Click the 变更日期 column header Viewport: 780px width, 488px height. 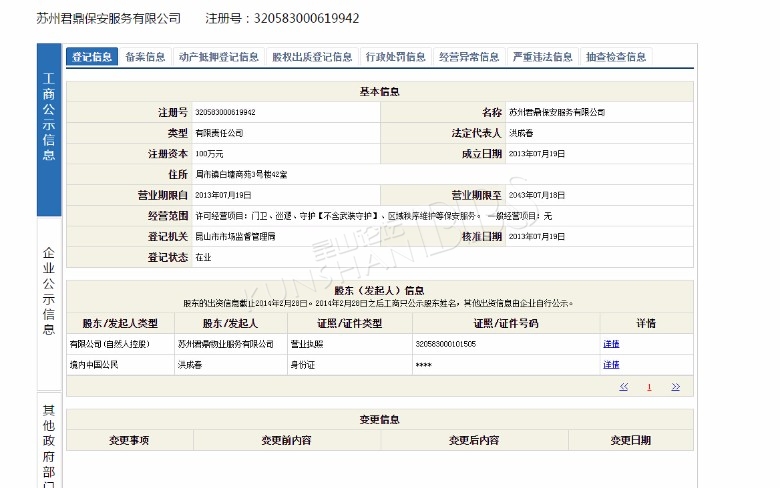630,440
